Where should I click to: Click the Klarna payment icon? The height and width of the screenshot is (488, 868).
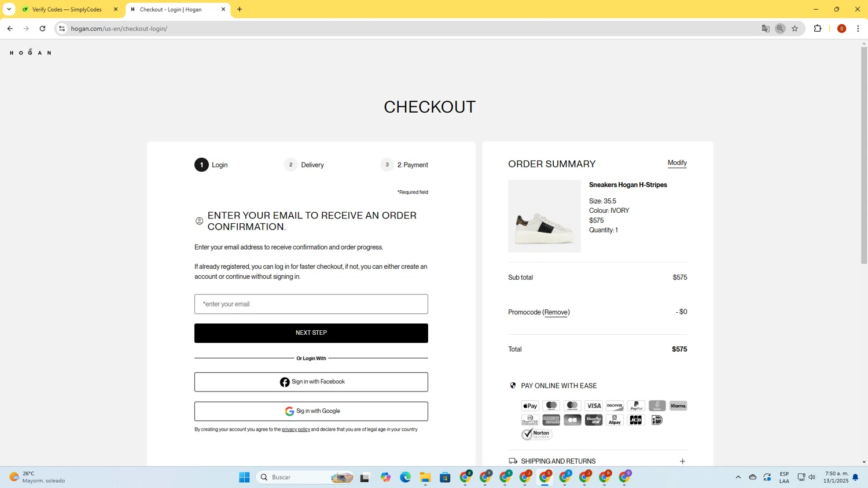678,406
